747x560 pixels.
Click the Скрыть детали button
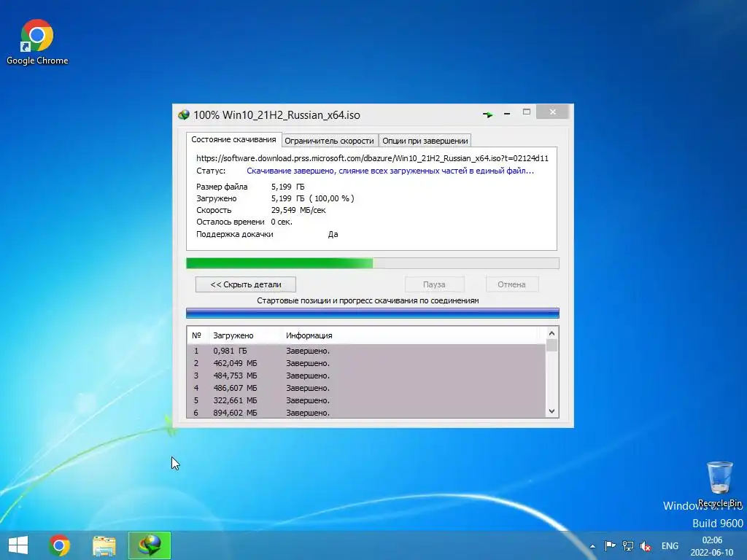[x=246, y=284]
